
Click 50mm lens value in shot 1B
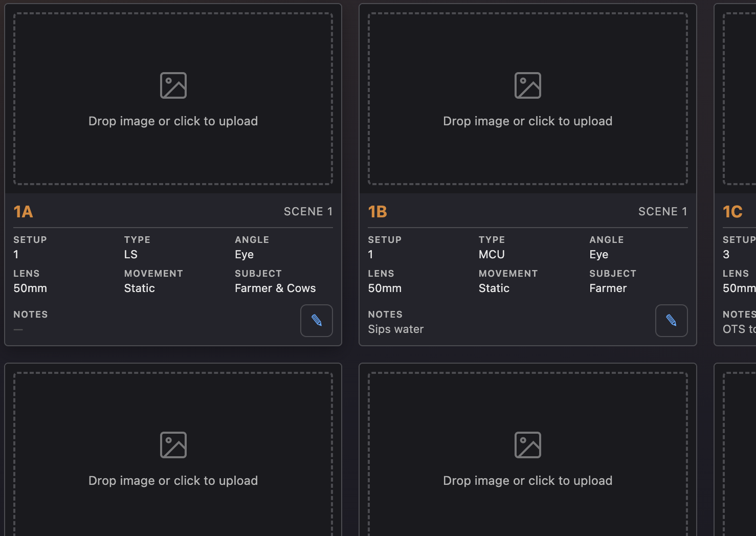(x=385, y=288)
